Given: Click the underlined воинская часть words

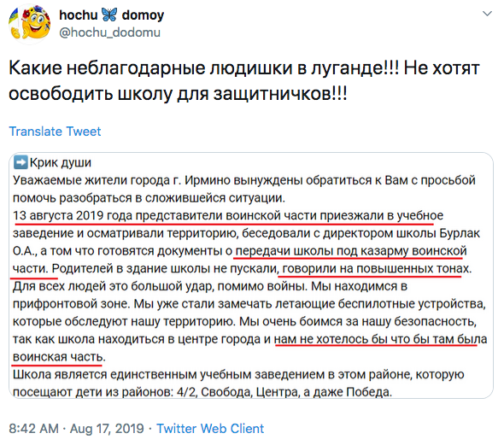Looking at the screenshot, I should coord(58,357).
